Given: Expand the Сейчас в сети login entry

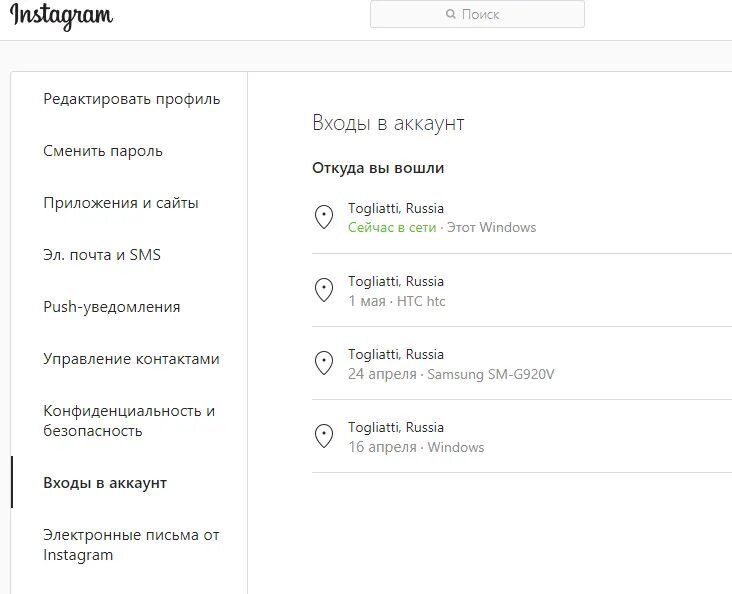Looking at the screenshot, I should point(522,218).
